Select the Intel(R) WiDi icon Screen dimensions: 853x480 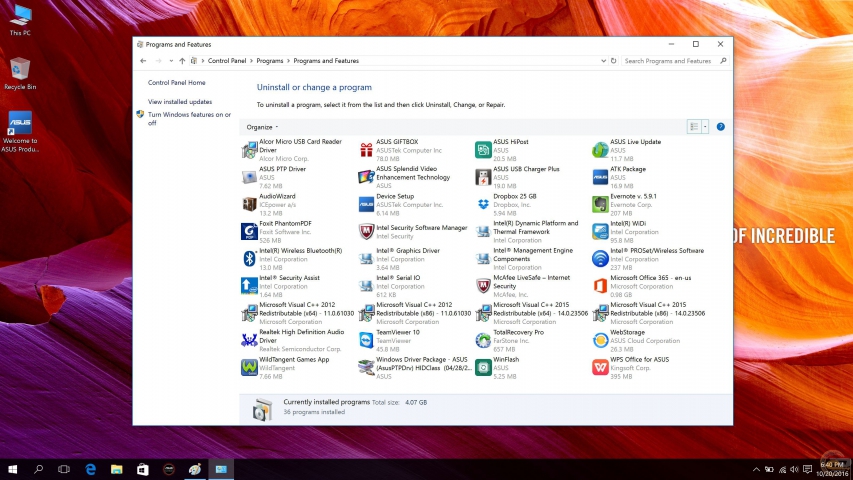(x=600, y=231)
